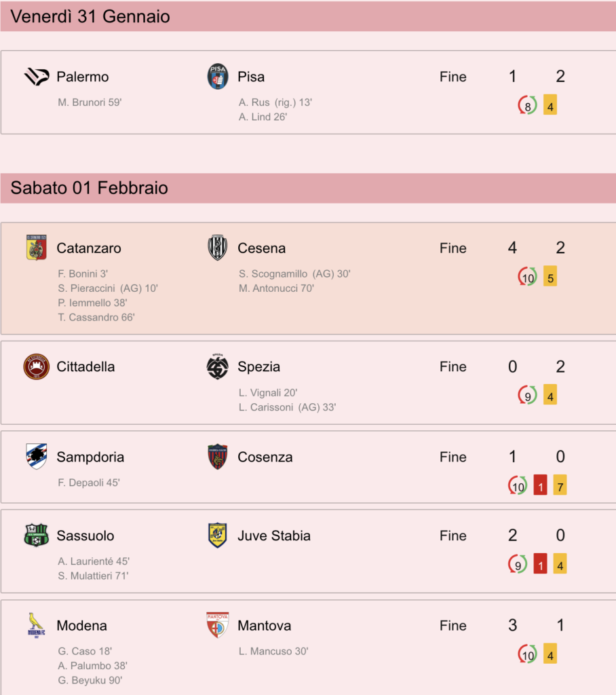Click the substitutions icon in Palermo-Pisa match

(527, 105)
